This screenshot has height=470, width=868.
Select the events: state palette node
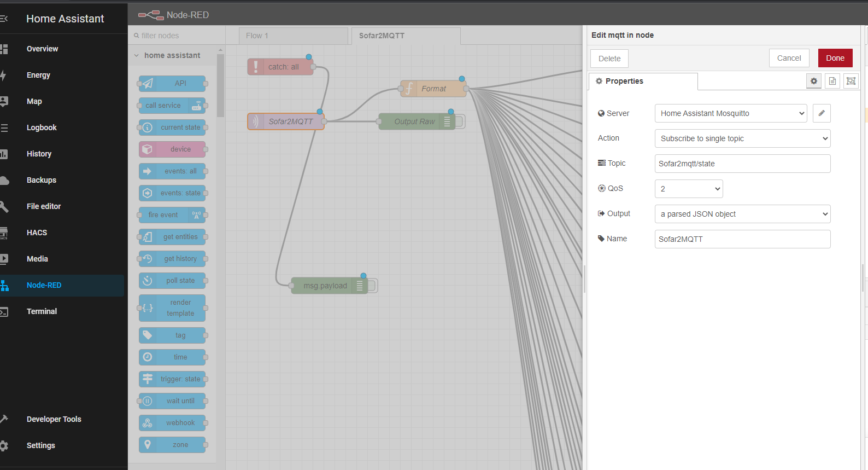(172, 193)
